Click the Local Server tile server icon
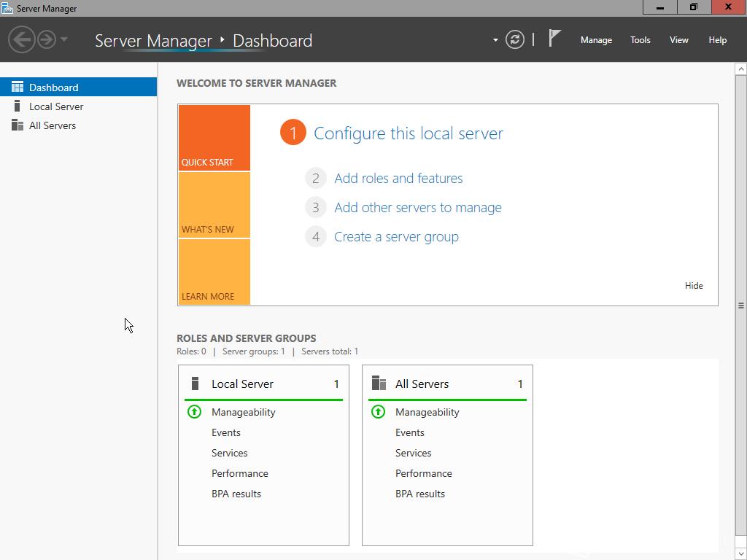The height and width of the screenshot is (560, 747). [195, 384]
